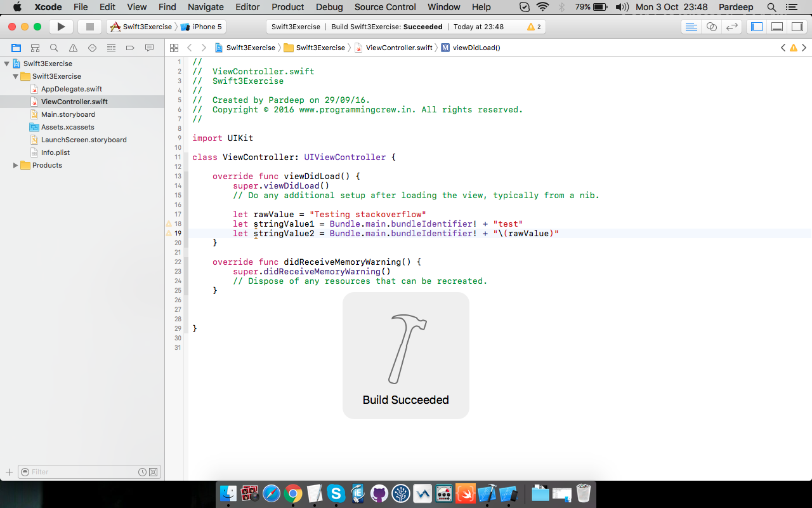
Task: Switch to the Assistant editor
Action: tap(711, 27)
